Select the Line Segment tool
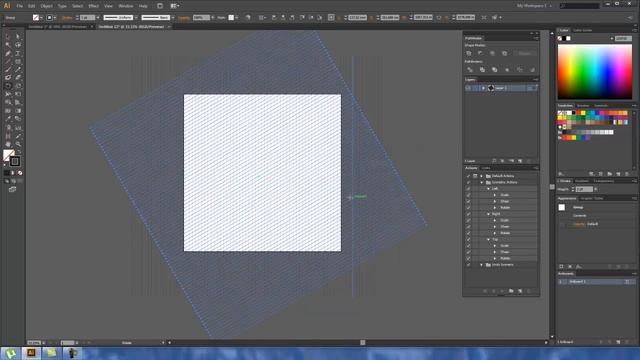 8,62
